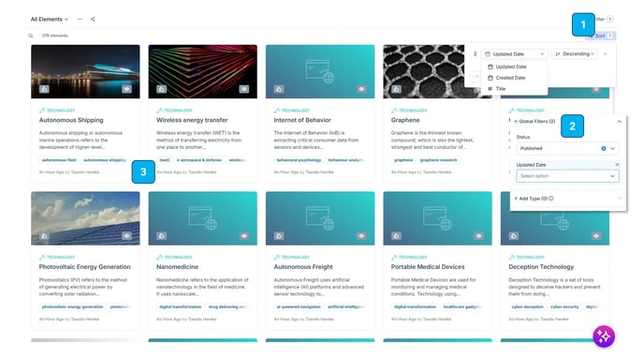Click the like icon on Autonomous Shipping
The height and width of the screenshot is (356, 644).
click(44, 89)
